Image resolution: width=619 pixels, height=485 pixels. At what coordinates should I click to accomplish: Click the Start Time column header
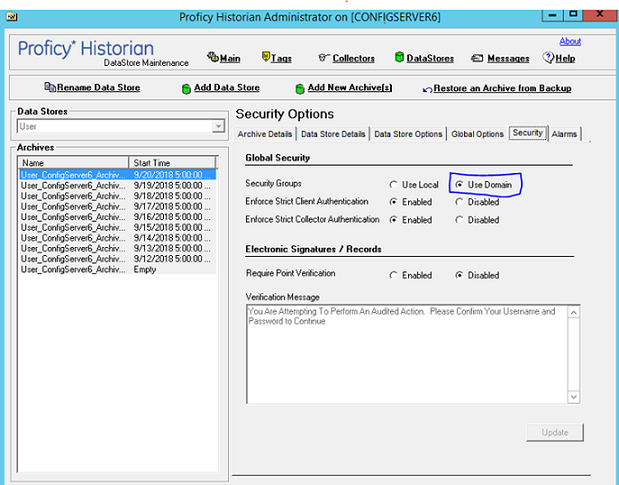(173, 163)
